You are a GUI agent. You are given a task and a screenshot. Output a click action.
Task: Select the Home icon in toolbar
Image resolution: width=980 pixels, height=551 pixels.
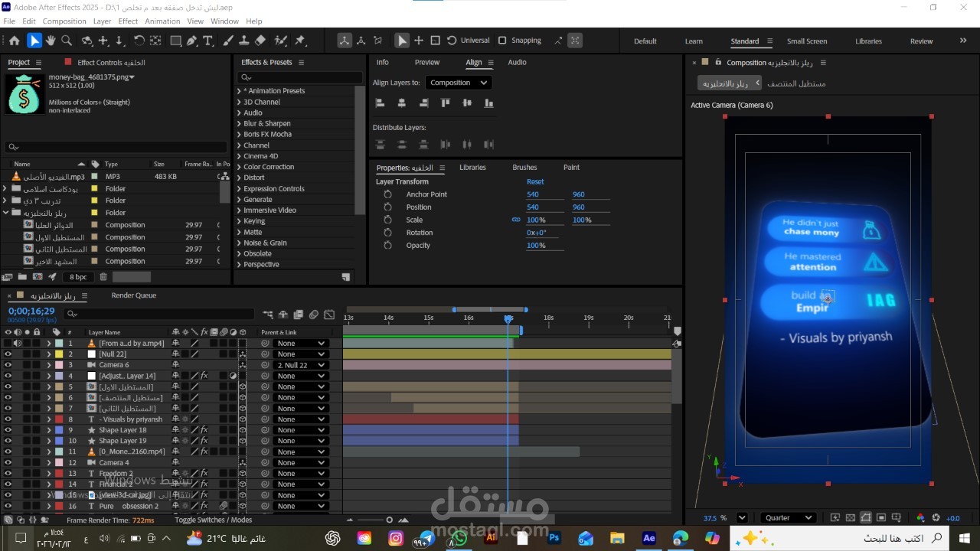pos(14,41)
